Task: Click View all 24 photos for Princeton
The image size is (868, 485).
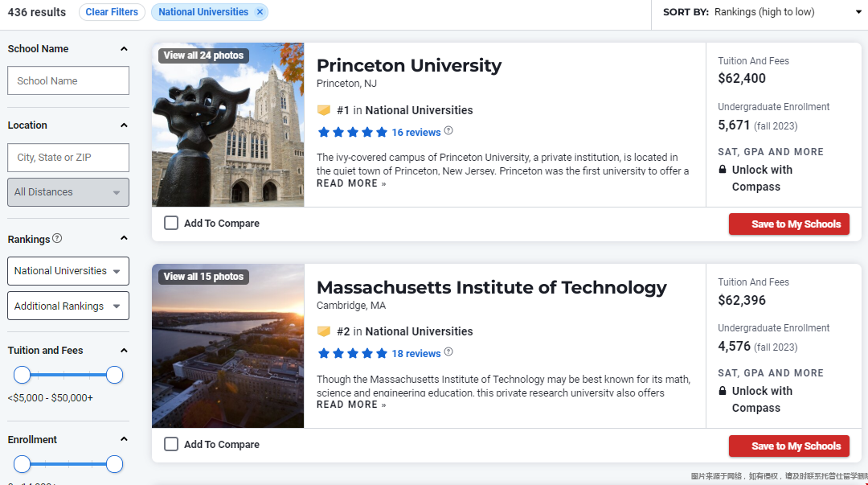Action: (x=203, y=55)
